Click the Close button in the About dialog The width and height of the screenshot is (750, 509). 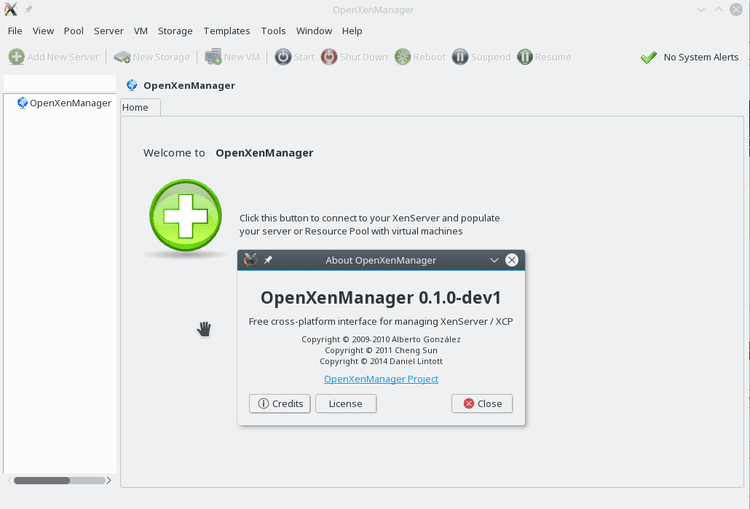point(482,404)
